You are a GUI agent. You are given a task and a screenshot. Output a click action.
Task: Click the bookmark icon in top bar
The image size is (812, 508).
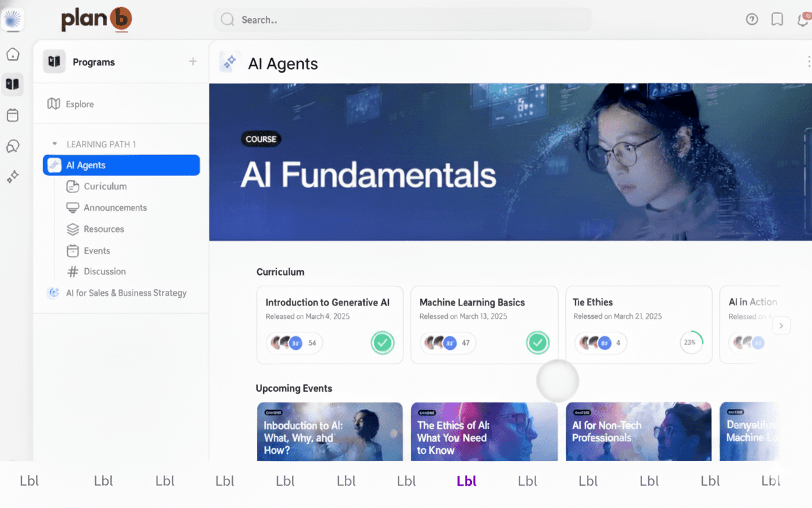point(777,20)
